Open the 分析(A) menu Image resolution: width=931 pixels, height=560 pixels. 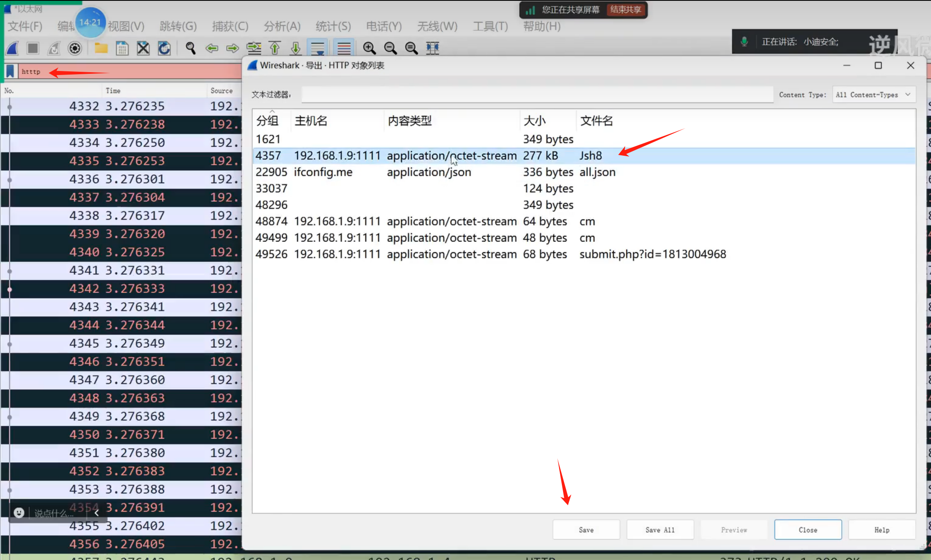(x=282, y=26)
